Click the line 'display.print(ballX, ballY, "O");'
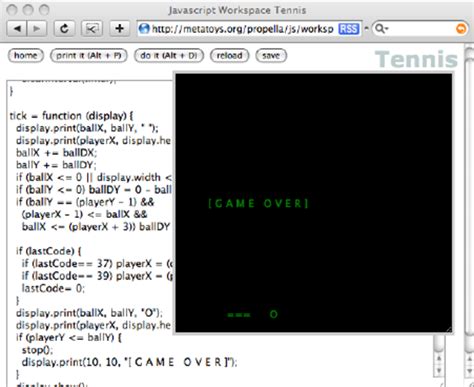474x387 pixels. pos(89,313)
